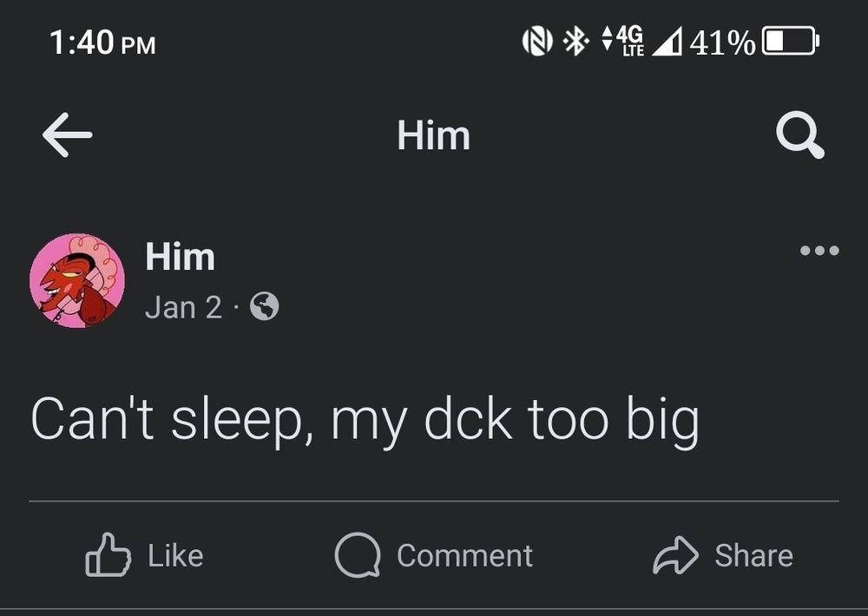Like the post using the Like label
This screenshot has height=616, width=868.
tap(175, 555)
